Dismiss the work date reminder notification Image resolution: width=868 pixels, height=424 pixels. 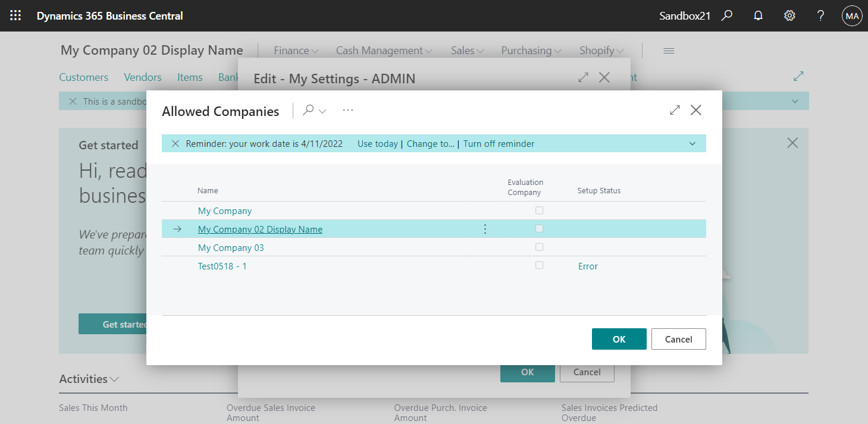pyautogui.click(x=176, y=144)
